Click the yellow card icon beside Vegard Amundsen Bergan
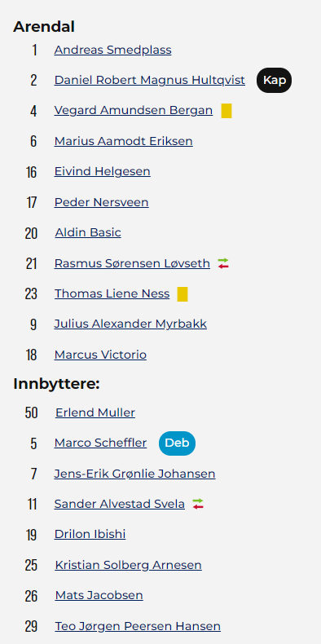The height and width of the screenshot is (644, 321). (226, 111)
